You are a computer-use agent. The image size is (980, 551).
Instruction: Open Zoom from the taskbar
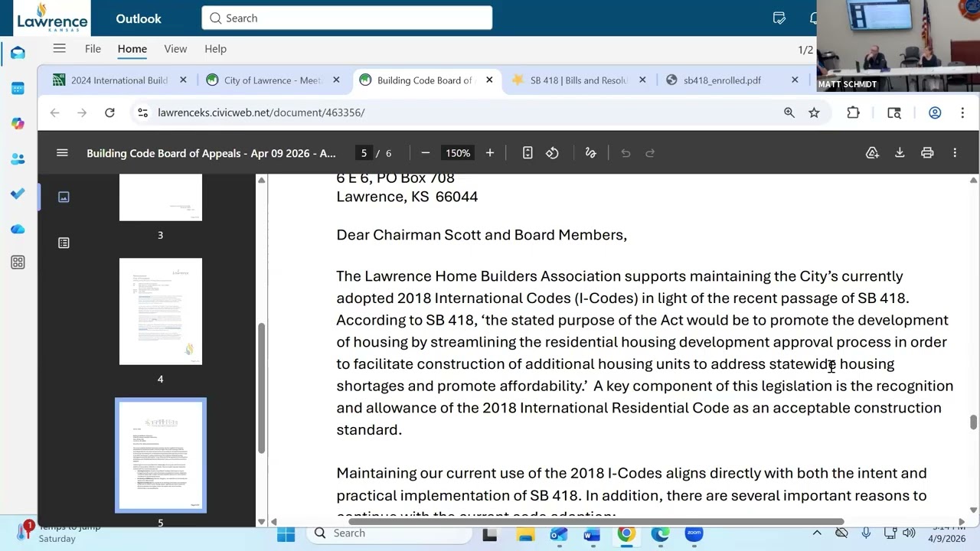coord(694,533)
